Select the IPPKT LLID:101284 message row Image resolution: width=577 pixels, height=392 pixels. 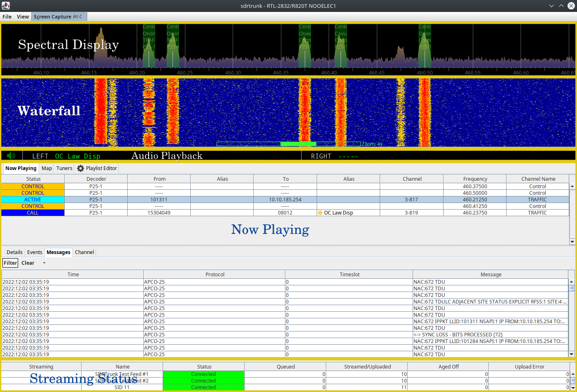[285, 341]
